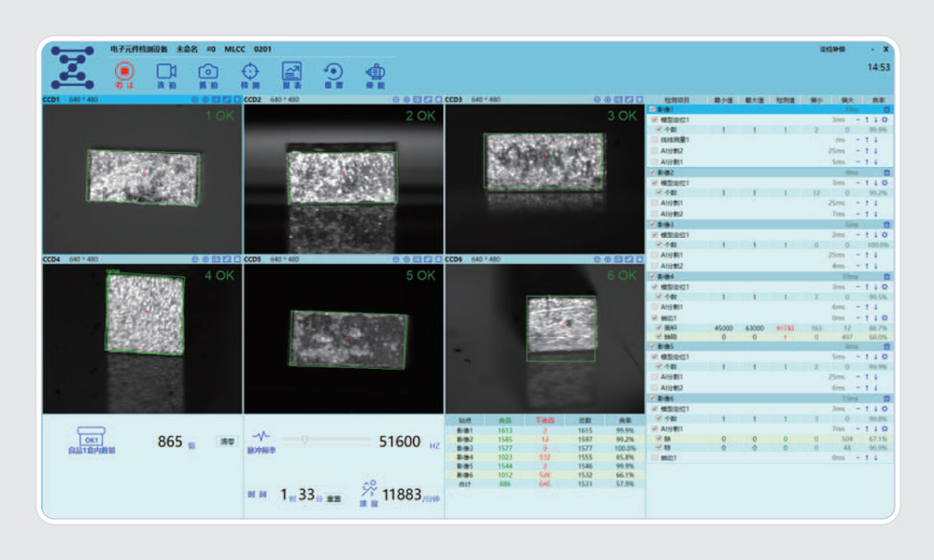Click the 清零 clear button beside 865

pyautogui.click(x=227, y=441)
